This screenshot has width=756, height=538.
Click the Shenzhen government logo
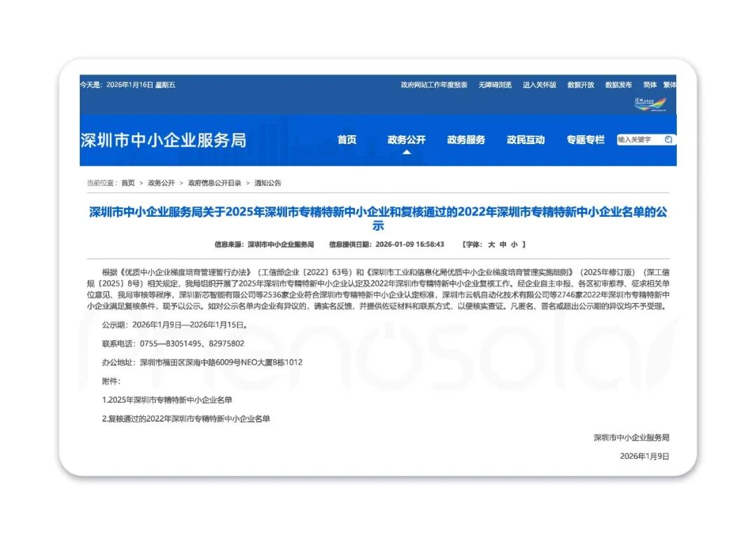650,104
